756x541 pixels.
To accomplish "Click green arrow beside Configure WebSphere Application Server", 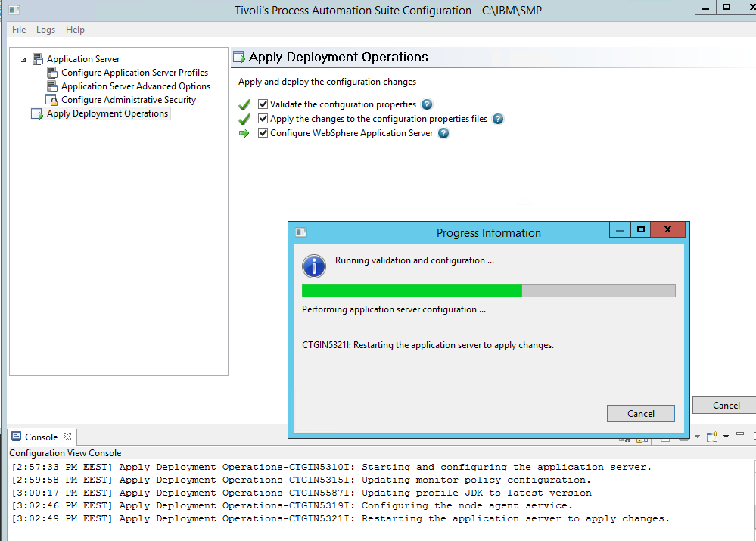I will [x=244, y=133].
